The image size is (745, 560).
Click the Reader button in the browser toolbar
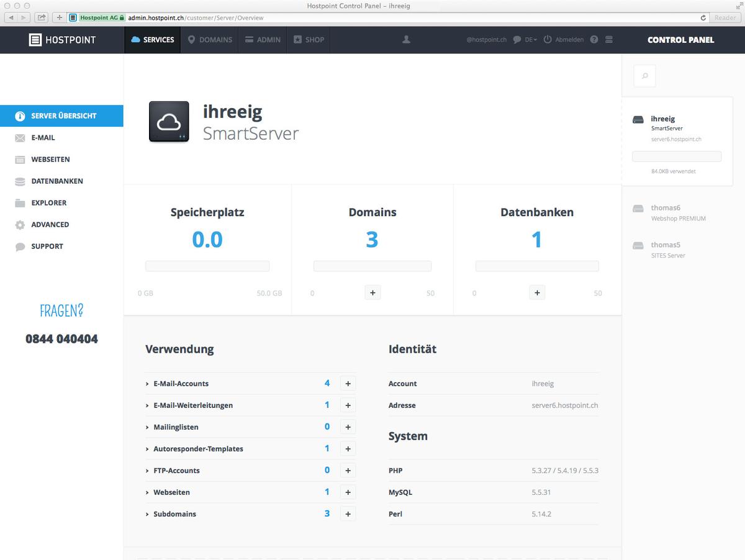tap(725, 17)
